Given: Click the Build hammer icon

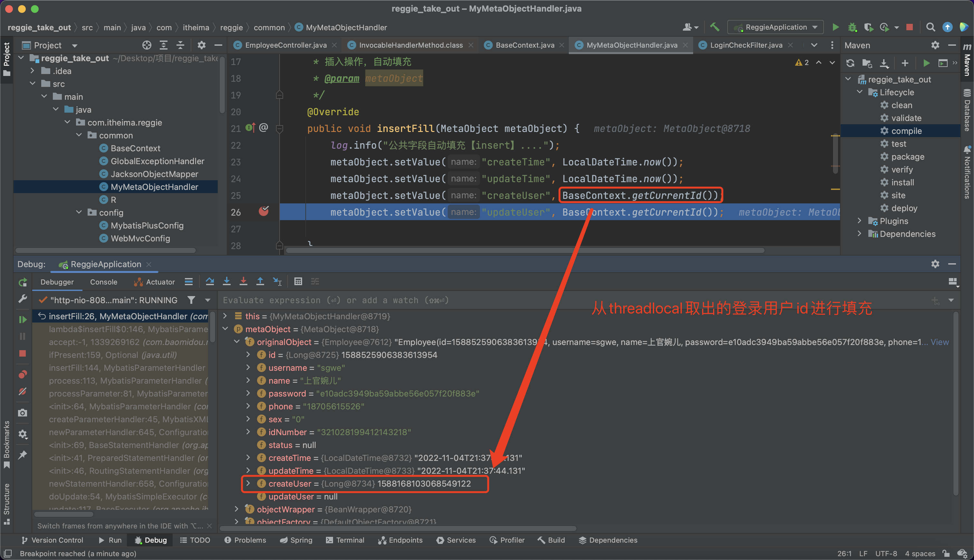Looking at the screenshot, I should point(715,27).
